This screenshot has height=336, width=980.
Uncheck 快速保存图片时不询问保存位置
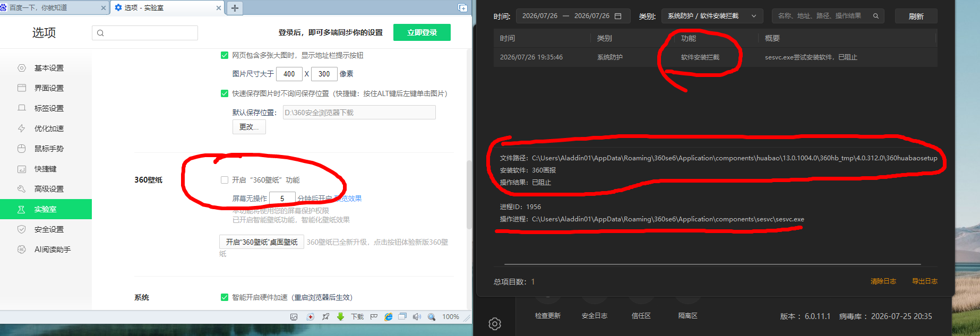coord(224,93)
